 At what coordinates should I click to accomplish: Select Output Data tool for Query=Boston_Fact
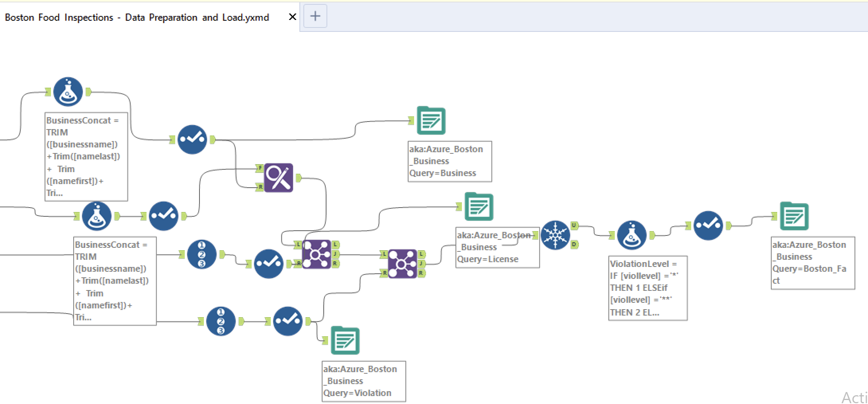click(x=794, y=216)
